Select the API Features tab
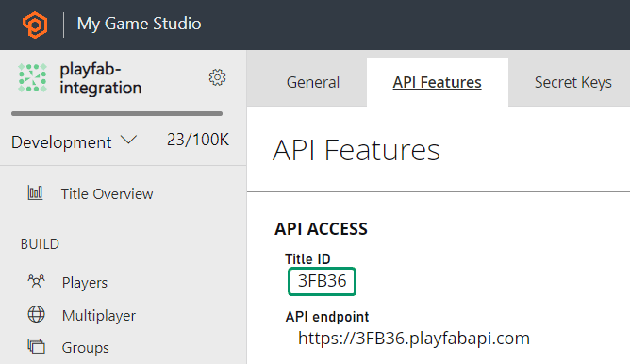This screenshot has height=364, width=630. [438, 82]
